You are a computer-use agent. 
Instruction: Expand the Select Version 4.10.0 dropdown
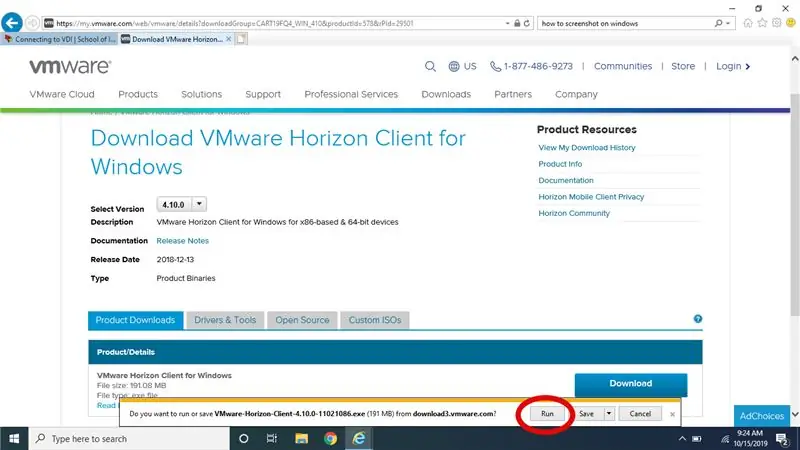coord(199,204)
